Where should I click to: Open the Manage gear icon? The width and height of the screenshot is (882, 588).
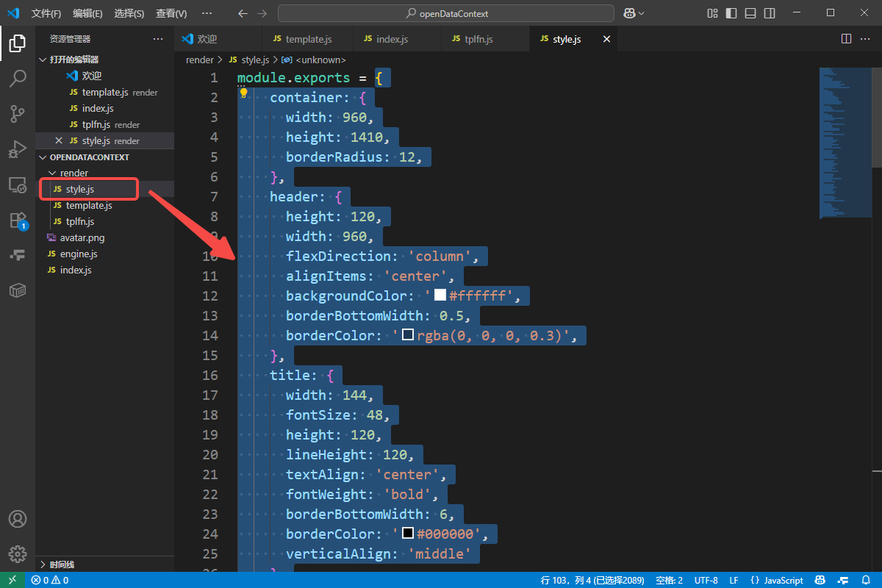(x=18, y=554)
